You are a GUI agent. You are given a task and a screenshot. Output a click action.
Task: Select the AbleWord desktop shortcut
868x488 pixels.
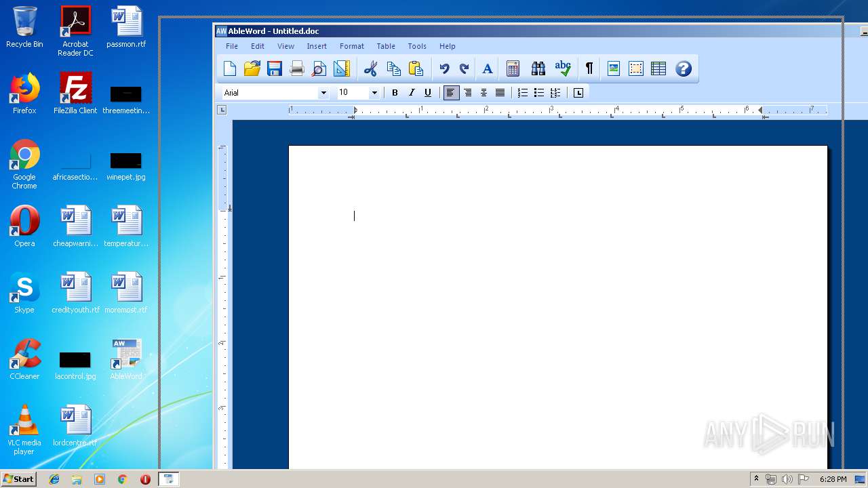(x=126, y=360)
